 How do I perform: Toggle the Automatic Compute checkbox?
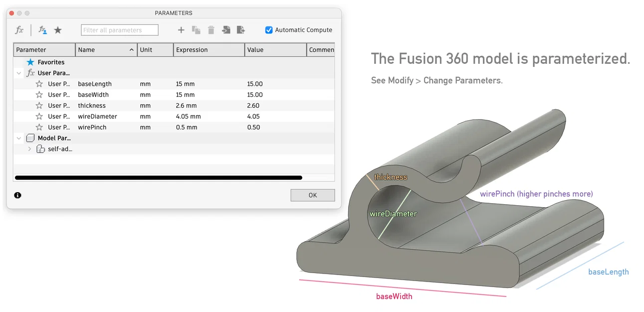coord(269,30)
